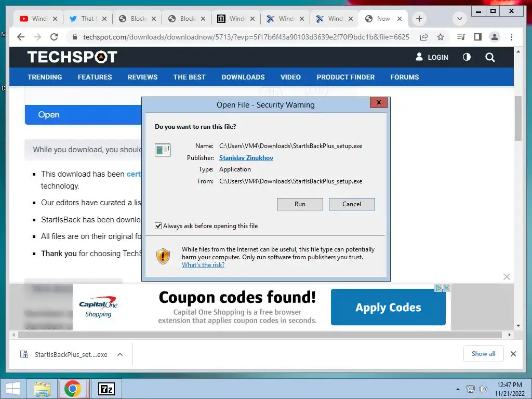532x399 pixels.
Task: Click Show all downloads
Action: 484,353
